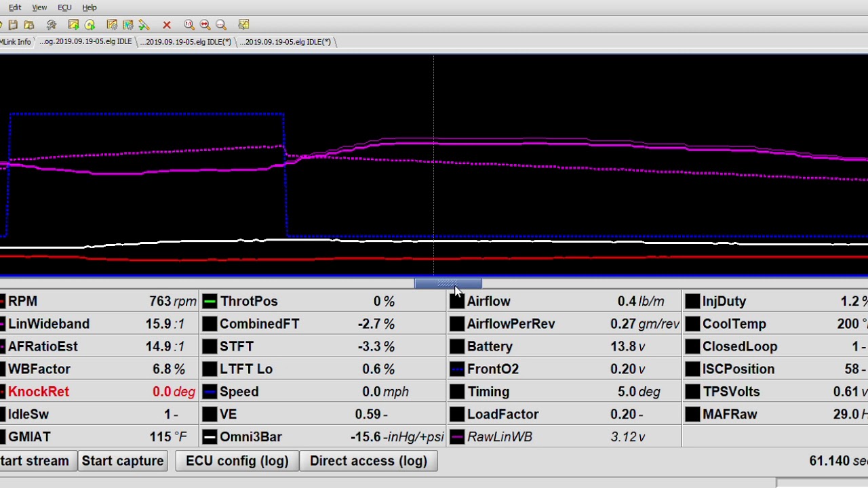Click the zoom 1:1 magnifier icon
Viewport: 868px width, 488px height.
coord(189,25)
